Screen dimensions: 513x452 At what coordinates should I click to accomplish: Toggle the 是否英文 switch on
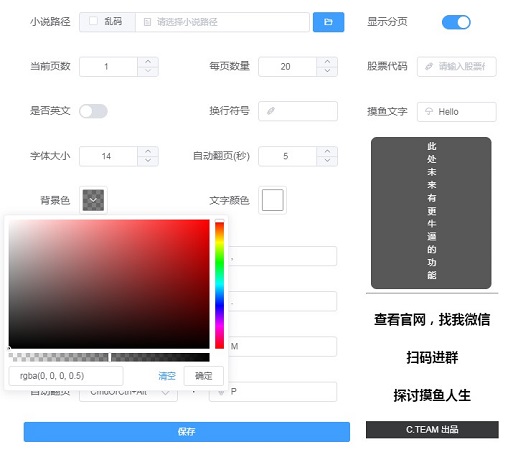[x=93, y=111]
